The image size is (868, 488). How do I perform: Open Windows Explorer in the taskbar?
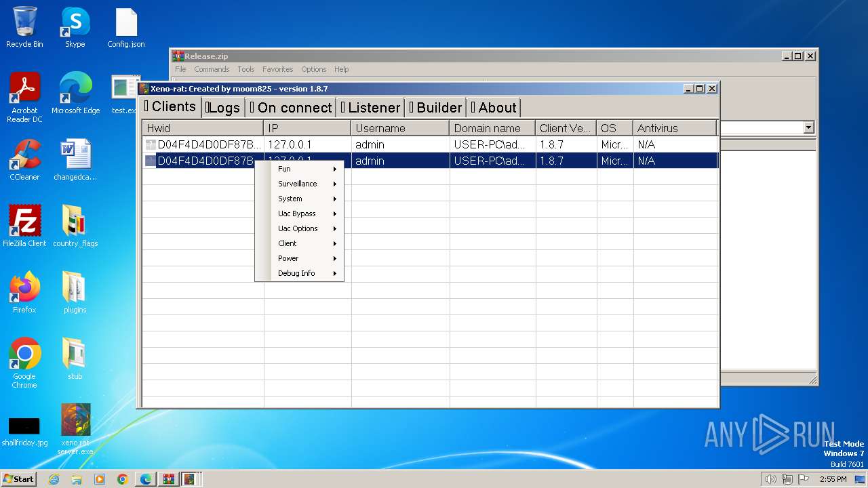[x=77, y=479]
